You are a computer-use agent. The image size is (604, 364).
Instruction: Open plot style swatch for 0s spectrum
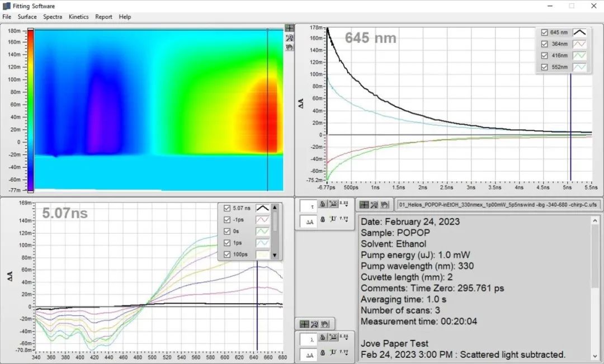[x=263, y=231]
